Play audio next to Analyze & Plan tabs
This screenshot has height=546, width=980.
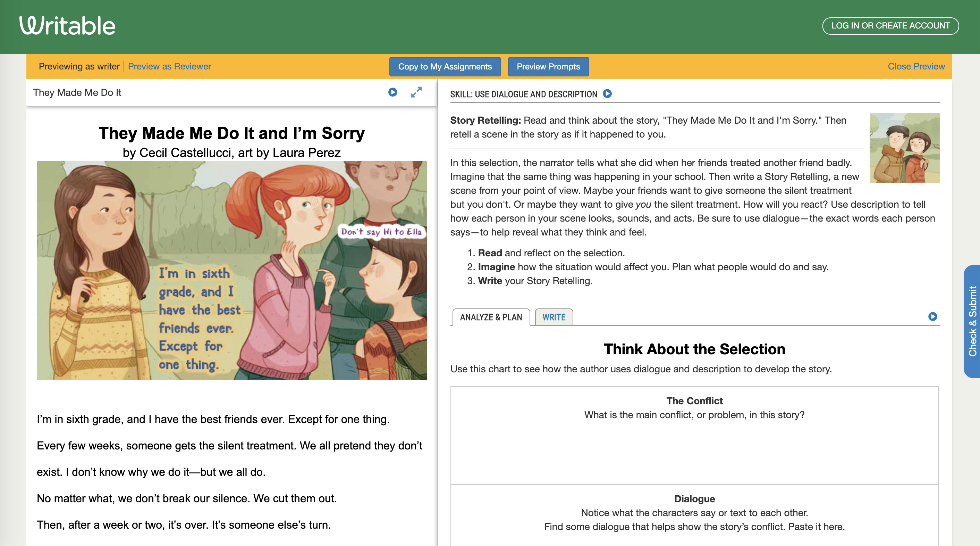click(932, 316)
